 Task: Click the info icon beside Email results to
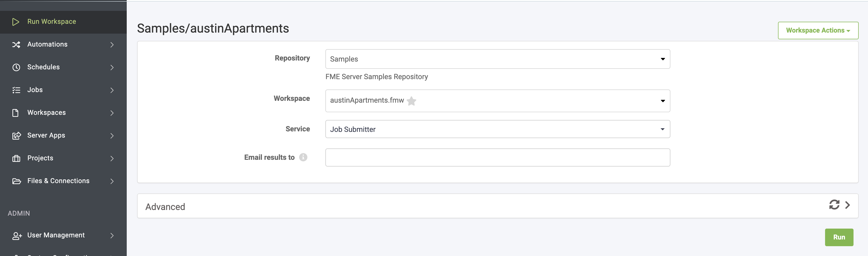coord(303,157)
